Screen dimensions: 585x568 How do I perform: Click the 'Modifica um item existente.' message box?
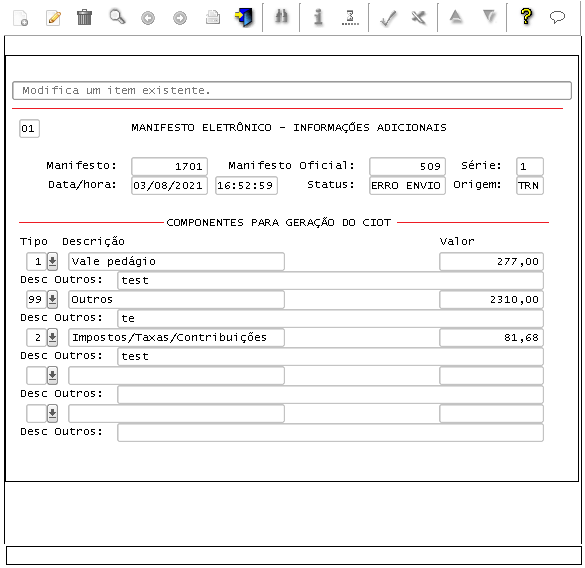coord(292,91)
